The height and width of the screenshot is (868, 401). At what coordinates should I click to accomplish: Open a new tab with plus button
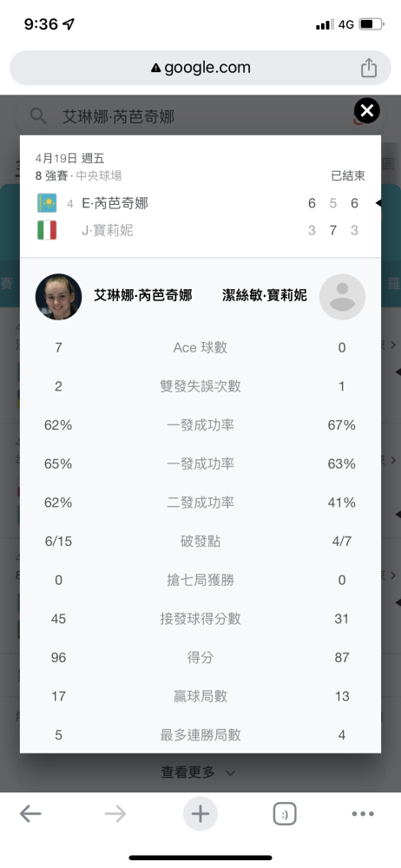[200, 814]
